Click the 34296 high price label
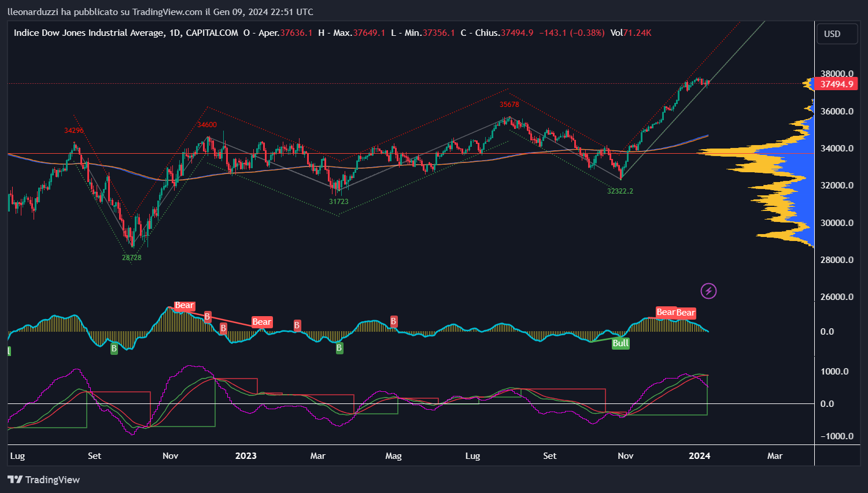868x493 pixels. click(x=74, y=131)
